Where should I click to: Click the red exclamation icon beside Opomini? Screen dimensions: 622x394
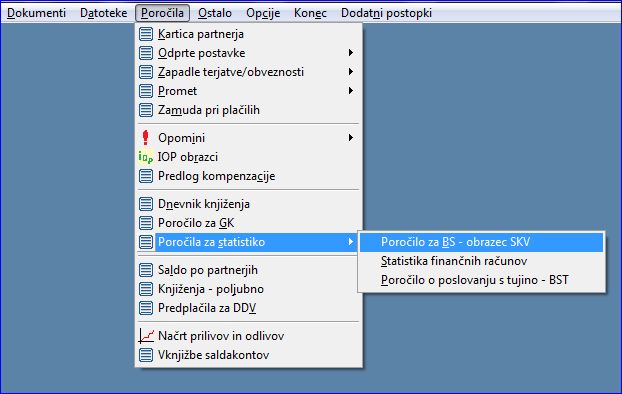click(146, 138)
